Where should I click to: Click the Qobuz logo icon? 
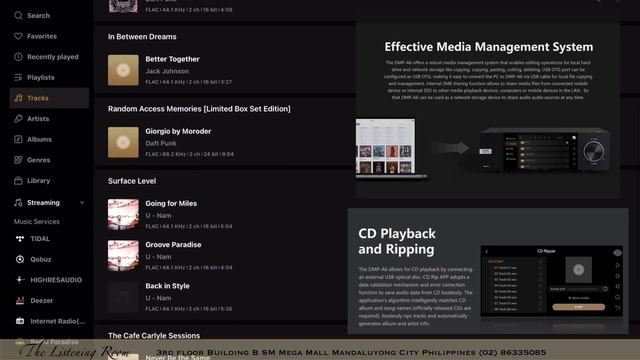click(x=20, y=259)
